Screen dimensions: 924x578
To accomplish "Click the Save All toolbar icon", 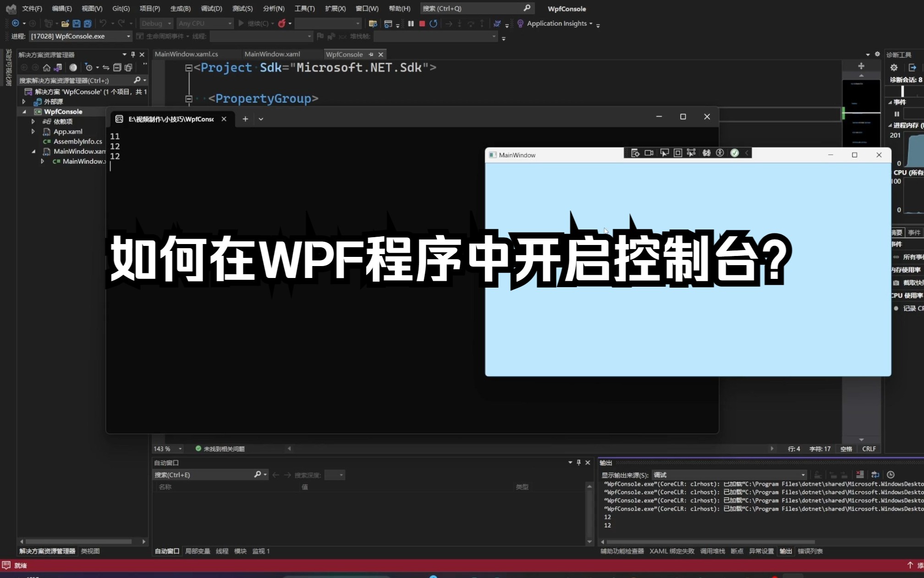I will (88, 23).
